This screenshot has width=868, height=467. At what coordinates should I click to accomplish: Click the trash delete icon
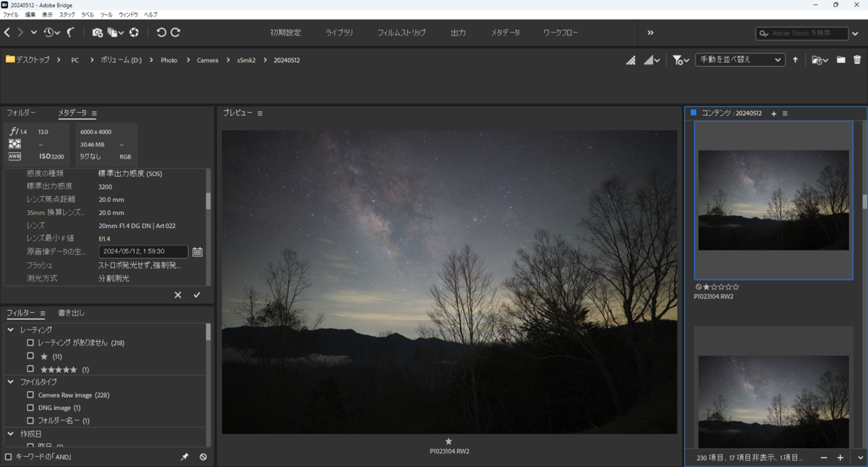(857, 60)
